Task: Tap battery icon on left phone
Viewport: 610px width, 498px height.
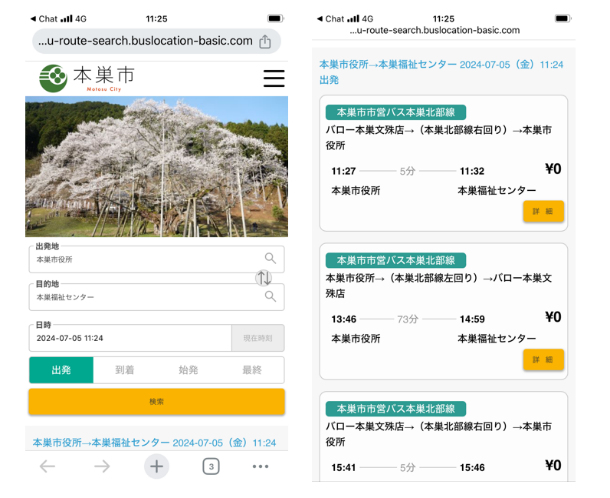Action: pos(275,18)
